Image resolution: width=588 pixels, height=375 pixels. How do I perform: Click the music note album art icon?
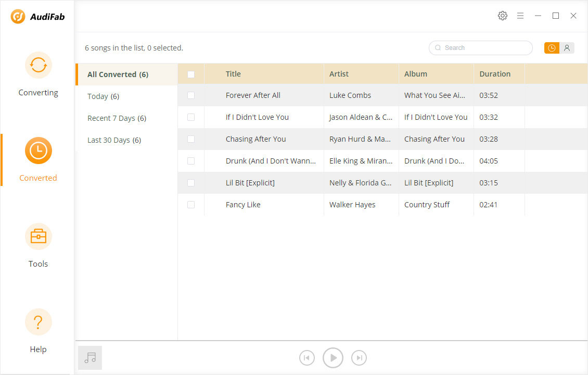[x=90, y=358]
